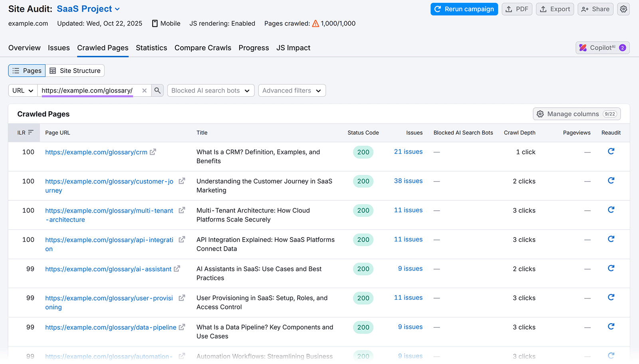Screen dimensions: 639x364
Task: Clear the URL filter with X icon
Action: coord(145,91)
